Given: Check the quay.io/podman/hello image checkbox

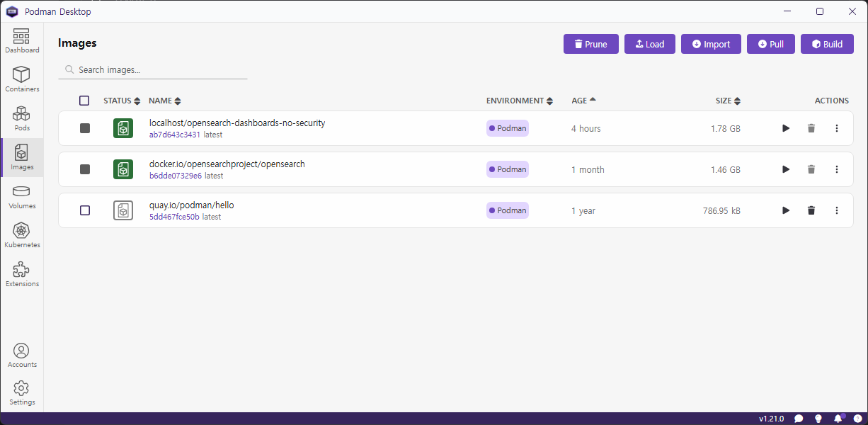Looking at the screenshot, I should tap(85, 210).
